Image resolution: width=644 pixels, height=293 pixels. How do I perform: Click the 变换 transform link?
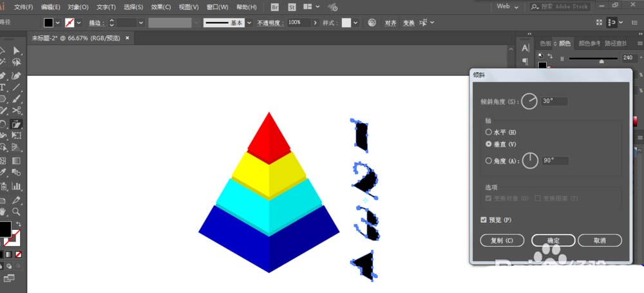click(x=409, y=23)
